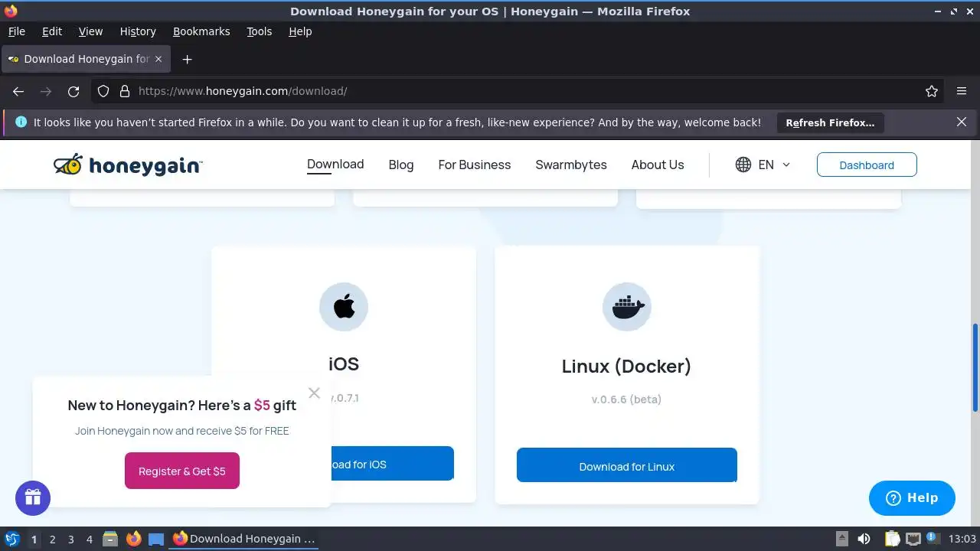Close the Download Honeygain tab
The image size is (980, 551).
pyautogui.click(x=158, y=59)
